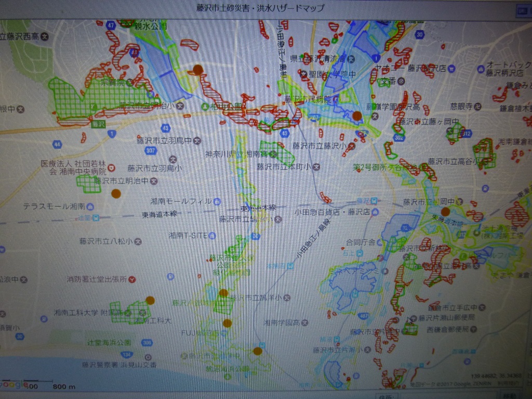Click the window icon in title bar corner
This screenshot has width=532, height=399.
[522, 9]
